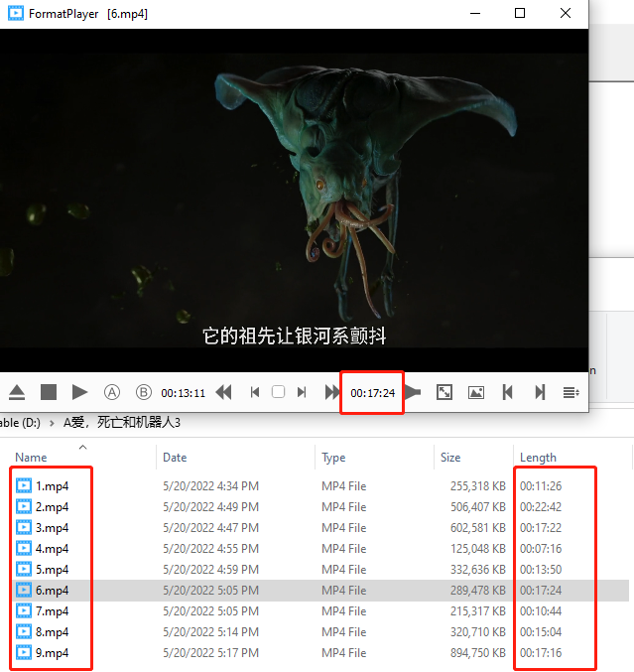Click the FormatPlayer app icon in title bar
Image resolution: width=634 pixels, height=672 pixels.
pyautogui.click(x=16, y=13)
